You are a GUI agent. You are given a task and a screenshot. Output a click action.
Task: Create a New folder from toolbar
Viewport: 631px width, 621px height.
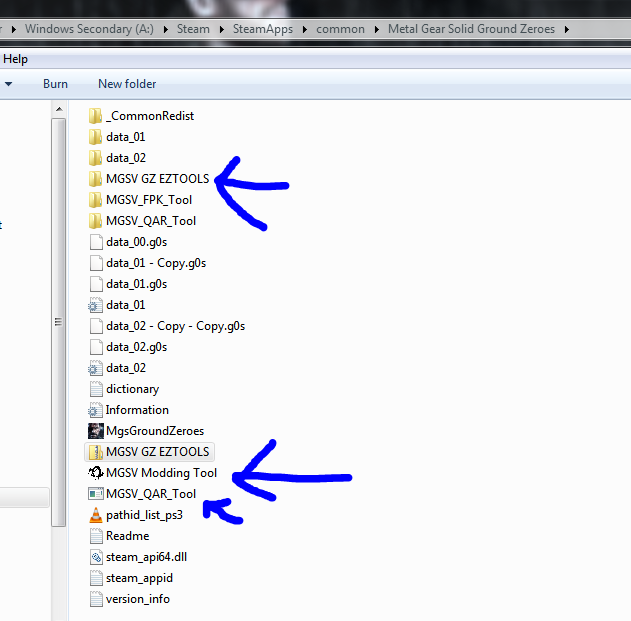tap(127, 84)
